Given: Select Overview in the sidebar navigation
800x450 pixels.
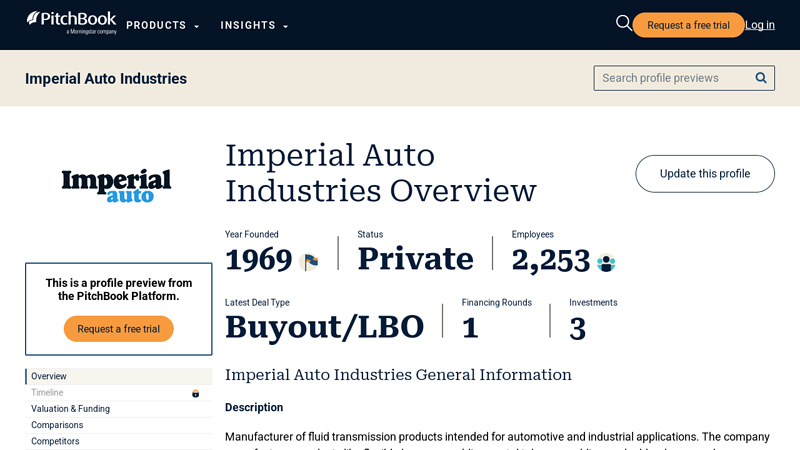Looking at the screenshot, I should click(x=119, y=377).
